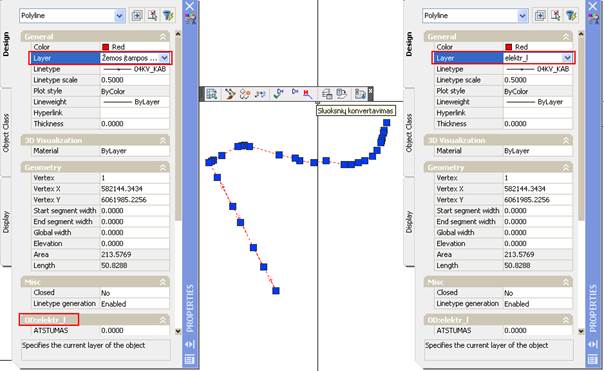Click Area value 213.5769 in left palette
The height and width of the screenshot is (371, 604).
pos(134,255)
